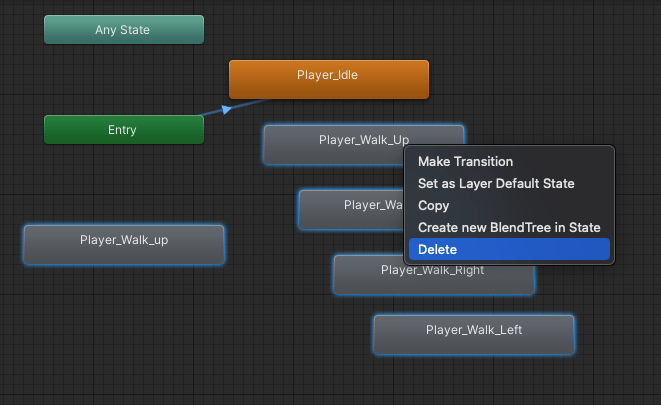Choose Create new BlendTree in State

coord(508,228)
